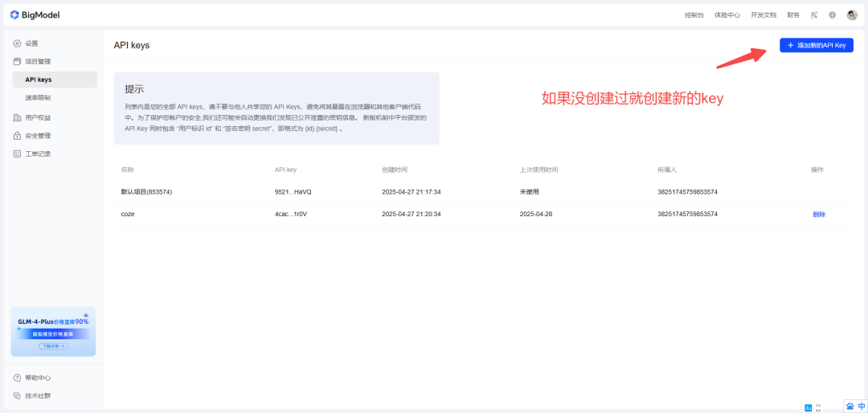This screenshot has width=868, height=413.
Task: Open 设置 via its gear icon
Action: point(17,43)
